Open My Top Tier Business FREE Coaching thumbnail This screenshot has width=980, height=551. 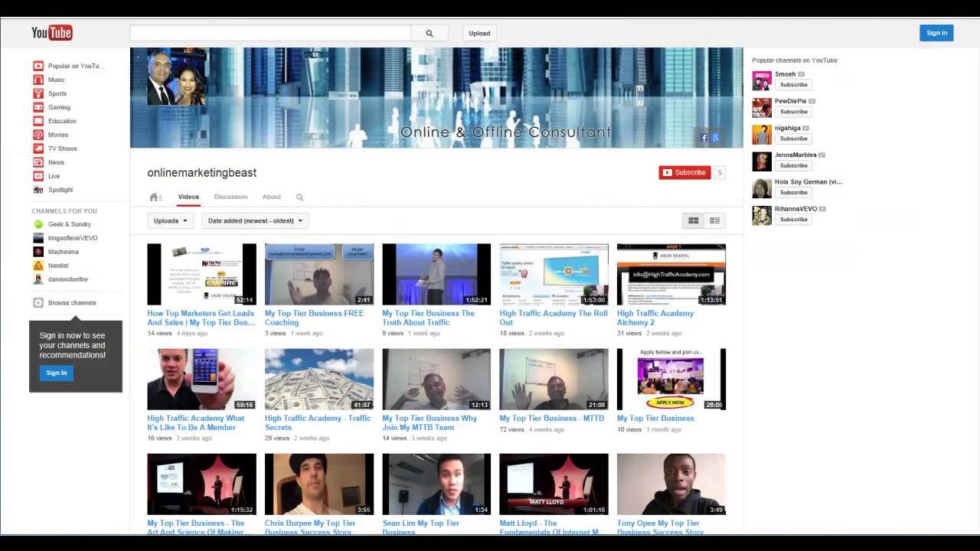[x=319, y=274]
